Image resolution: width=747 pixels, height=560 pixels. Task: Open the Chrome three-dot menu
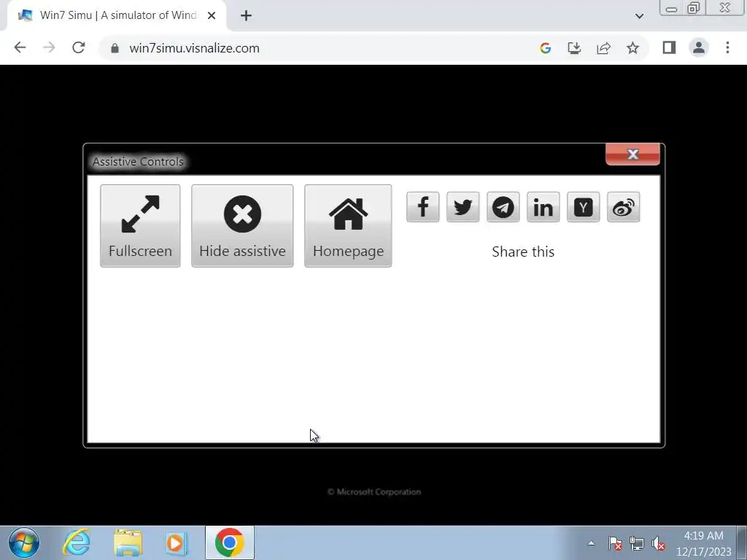pyautogui.click(x=727, y=47)
